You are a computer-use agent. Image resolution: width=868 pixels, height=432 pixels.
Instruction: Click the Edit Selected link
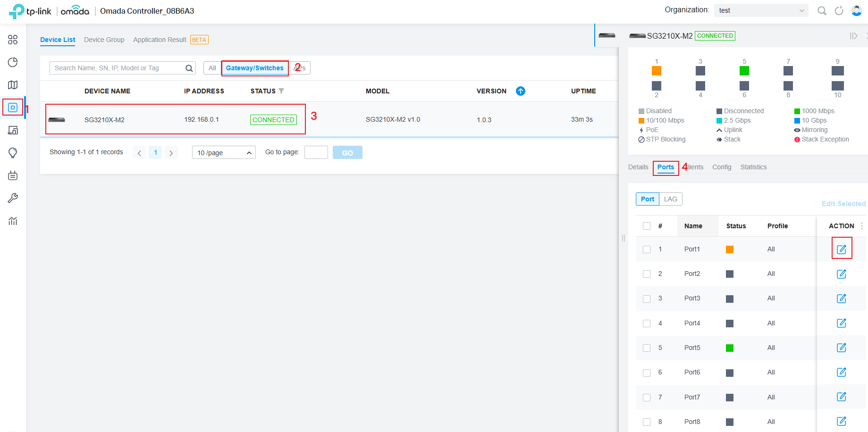[x=843, y=204]
